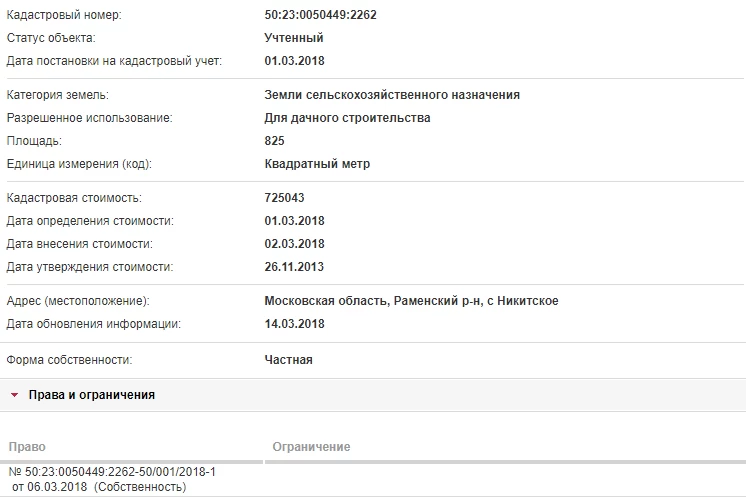Click the Право column header
Viewport: 746px width, 497px height.
pos(26,446)
